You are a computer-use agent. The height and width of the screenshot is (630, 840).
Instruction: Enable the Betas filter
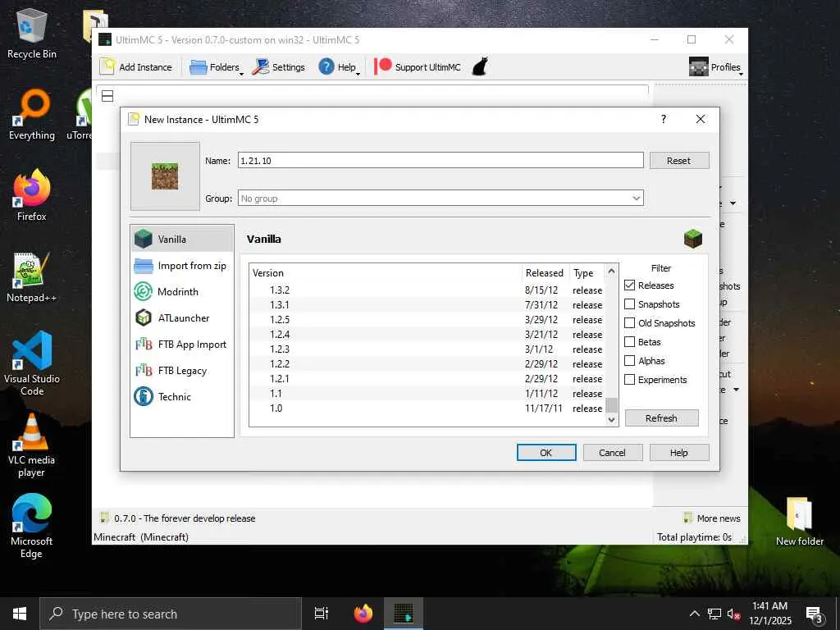pos(629,342)
